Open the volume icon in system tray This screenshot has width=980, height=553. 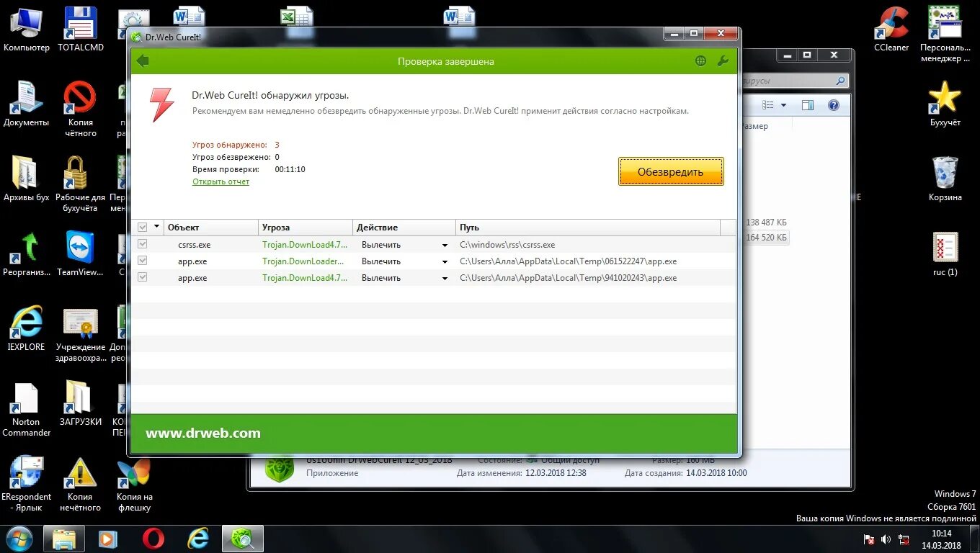point(886,539)
